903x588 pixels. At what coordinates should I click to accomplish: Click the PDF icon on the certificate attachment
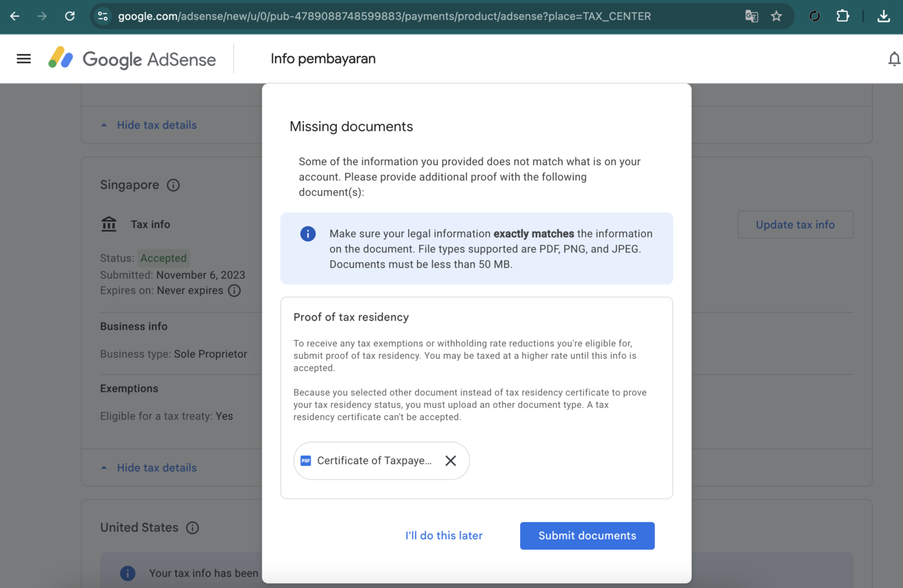[306, 461]
